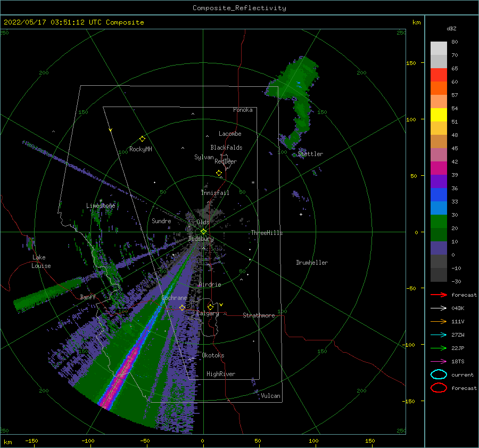Click the red forecast arrow in the legend
The height and width of the screenshot is (448, 479).
point(439,295)
